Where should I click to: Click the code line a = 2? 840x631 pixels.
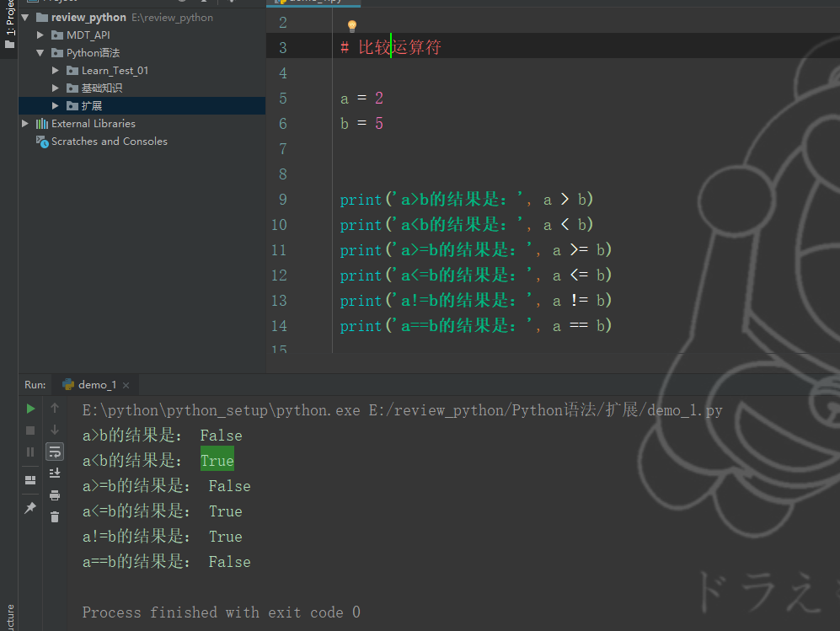click(x=361, y=99)
